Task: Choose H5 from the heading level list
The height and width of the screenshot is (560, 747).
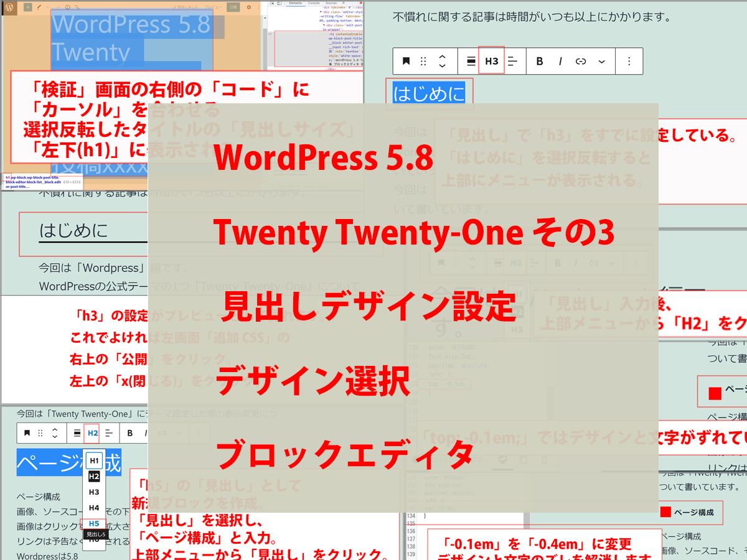Action: (x=94, y=523)
